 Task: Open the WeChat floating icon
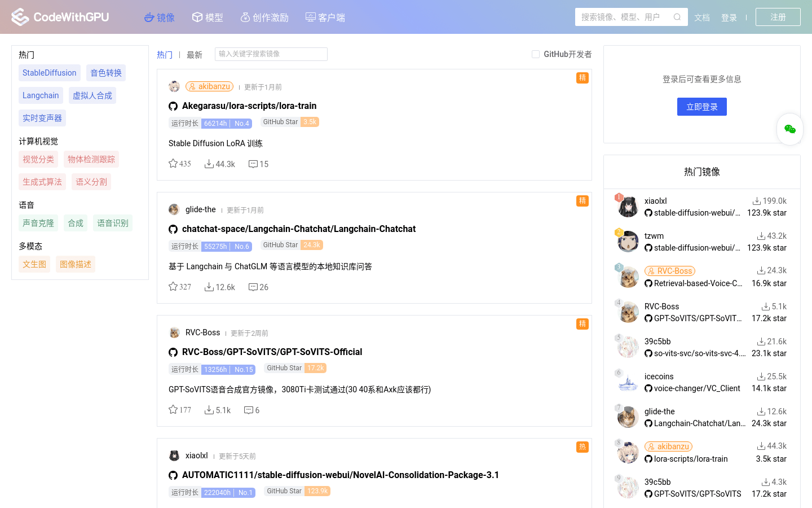pos(790,129)
